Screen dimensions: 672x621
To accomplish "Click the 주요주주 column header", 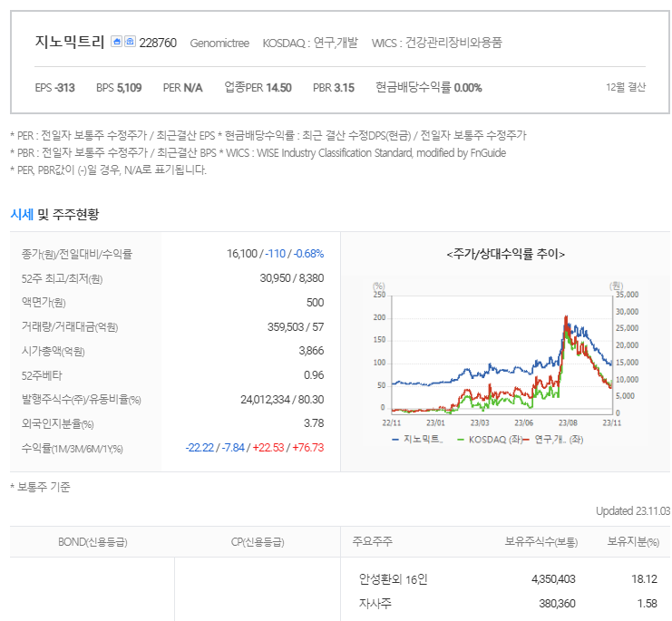I will tap(372, 542).
